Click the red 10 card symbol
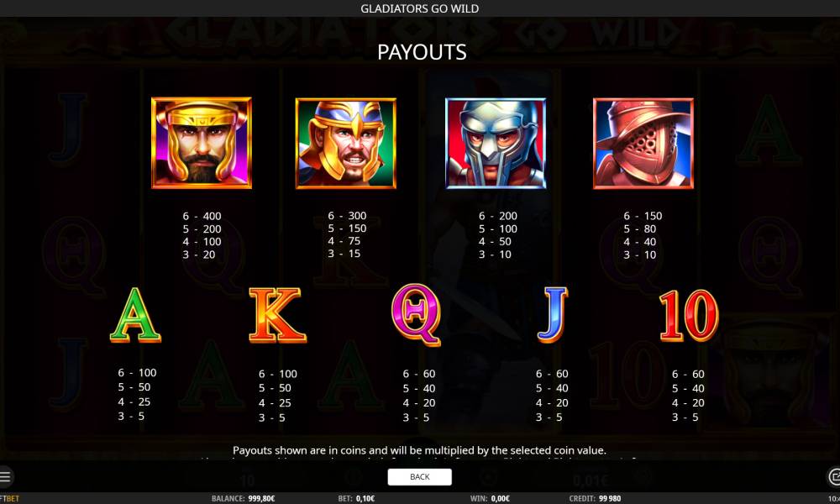 pyautogui.click(x=689, y=316)
